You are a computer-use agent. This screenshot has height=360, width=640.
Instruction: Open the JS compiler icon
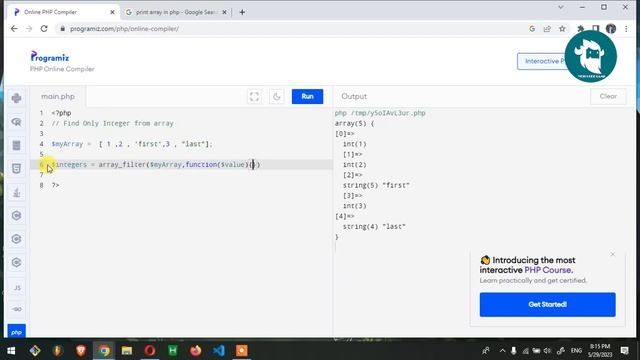[17, 288]
